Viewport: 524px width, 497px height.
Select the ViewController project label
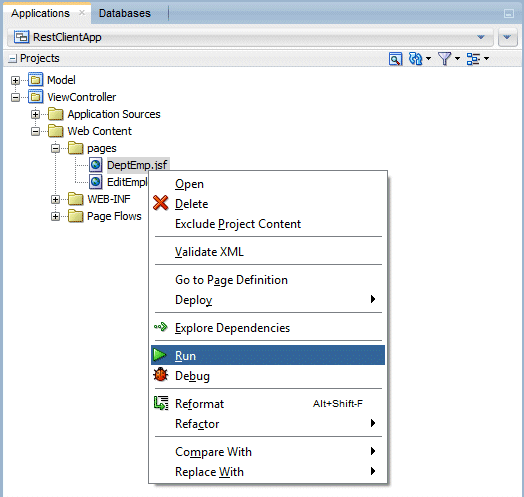click(82, 97)
